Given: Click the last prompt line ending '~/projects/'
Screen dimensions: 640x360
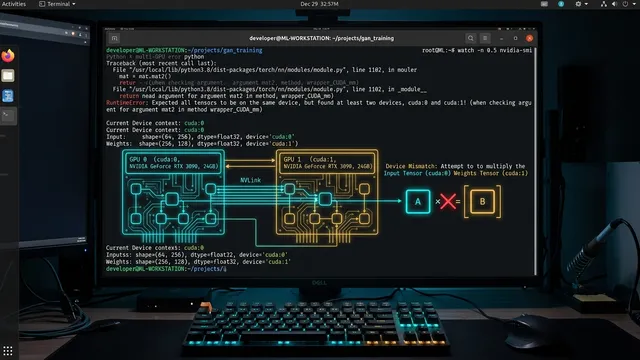Looking at the screenshot, I should click(165, 269).
